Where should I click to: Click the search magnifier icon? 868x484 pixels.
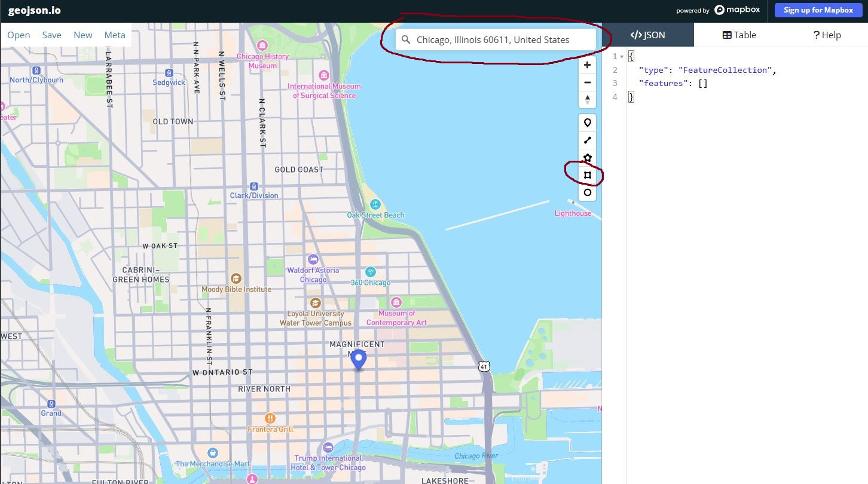406,40
